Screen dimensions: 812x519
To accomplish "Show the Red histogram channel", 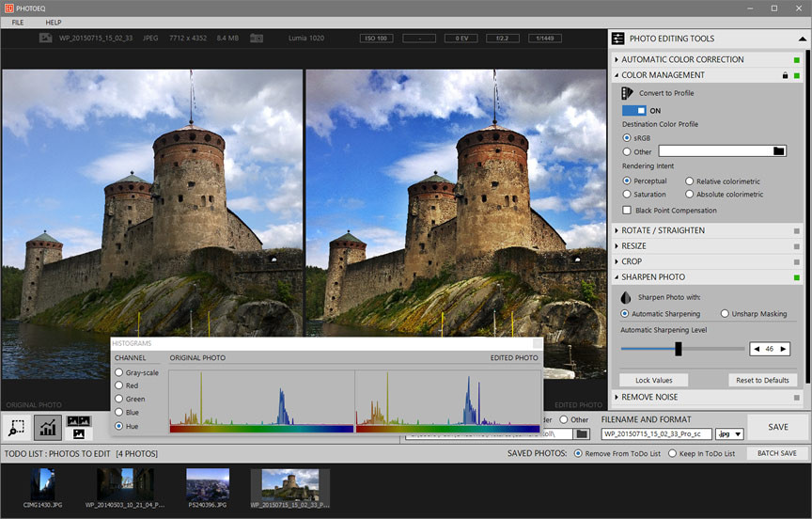I will (x=118, y=385).
